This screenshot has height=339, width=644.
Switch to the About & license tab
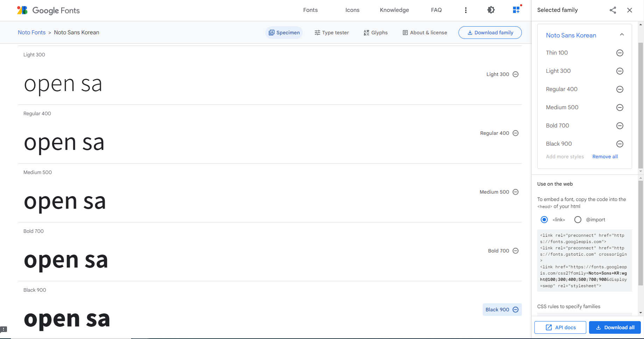click(425, 33)
